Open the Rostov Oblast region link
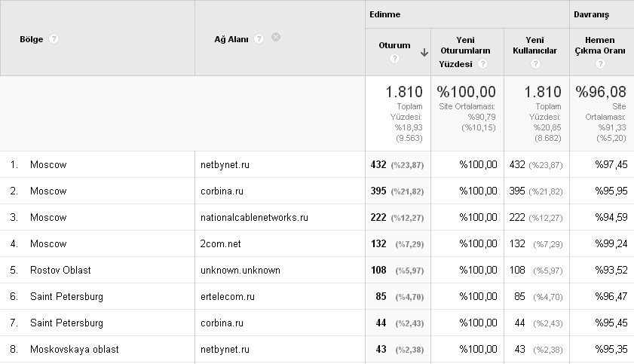 [60, 271]
